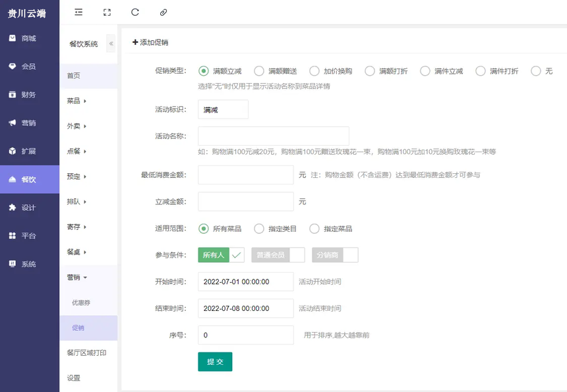This screenshot has height=392, width=567.
Task: Choose 所有菜品 as applicable scope
Action: click(204, 229)
